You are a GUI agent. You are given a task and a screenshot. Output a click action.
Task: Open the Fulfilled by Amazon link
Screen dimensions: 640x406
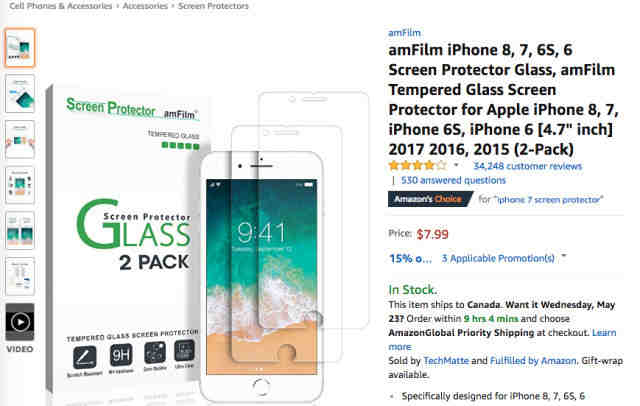(533, 361)
